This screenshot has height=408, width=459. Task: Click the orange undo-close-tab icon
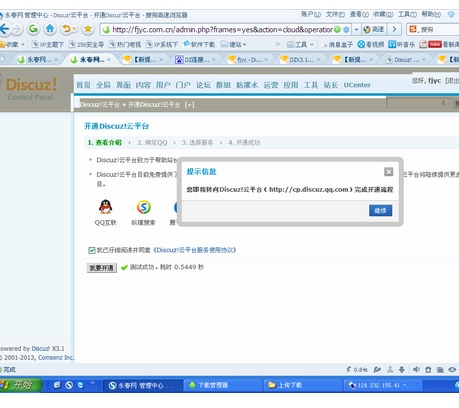67,29
